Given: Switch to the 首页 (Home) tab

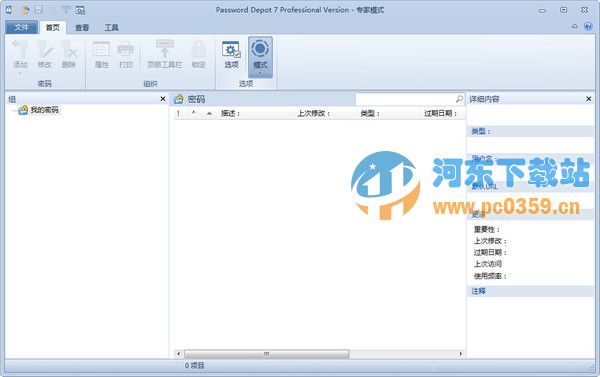Looking at the screenshot, I should (x=53, y=27).
